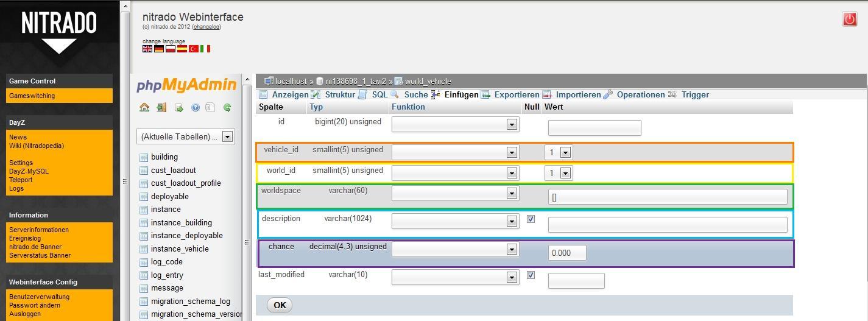868x321 pixels.
Task: Click table icon next to cust_loadout
Action: (x=144, y=171)
